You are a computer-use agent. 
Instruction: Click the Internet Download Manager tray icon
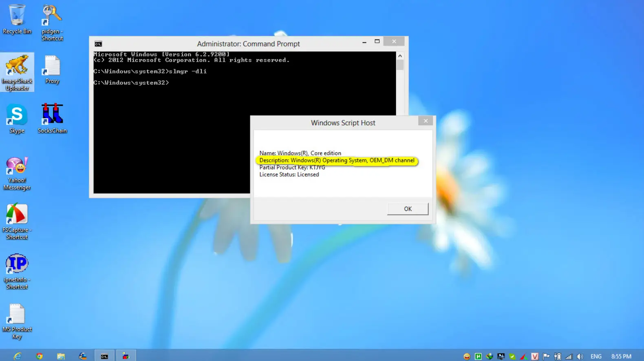[490, 357]
